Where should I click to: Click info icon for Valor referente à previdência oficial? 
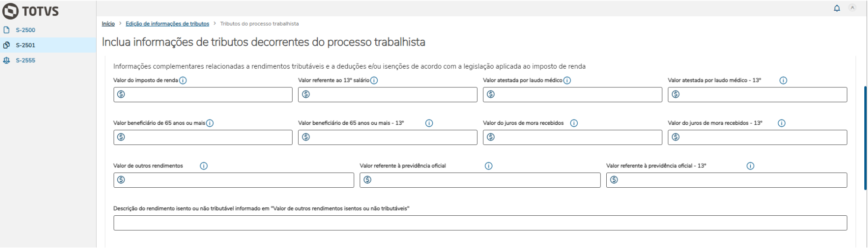(488, 166)
